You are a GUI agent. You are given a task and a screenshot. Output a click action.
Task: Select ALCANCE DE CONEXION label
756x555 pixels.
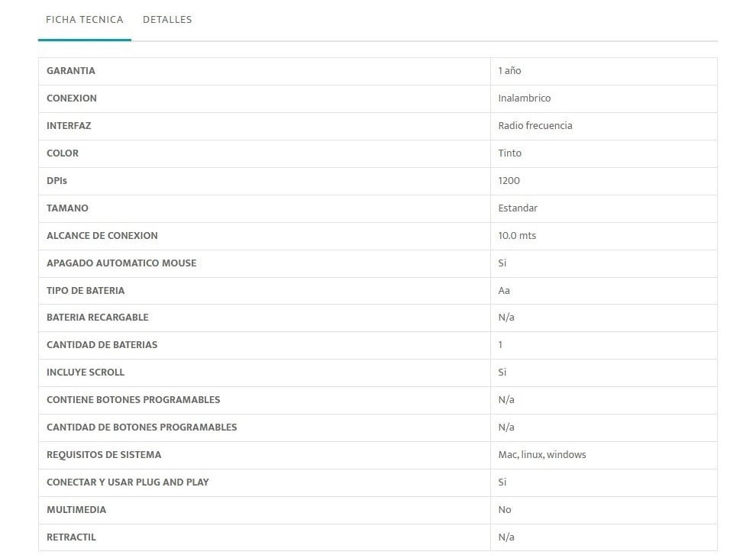coord(102,236)
